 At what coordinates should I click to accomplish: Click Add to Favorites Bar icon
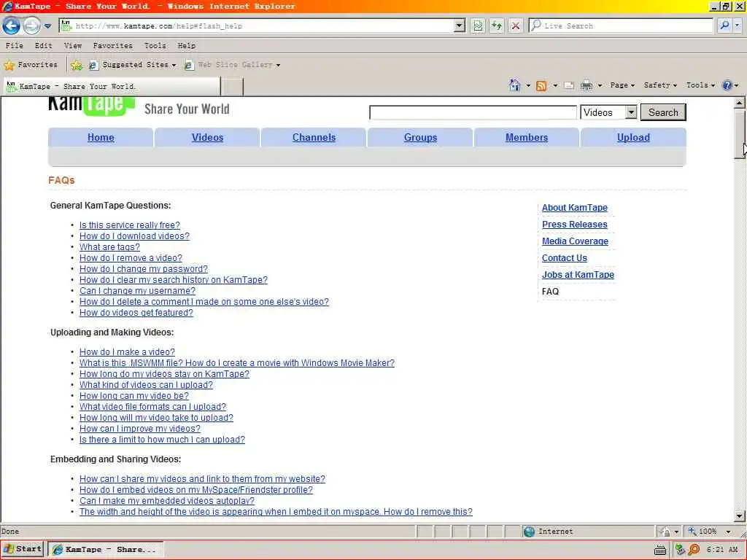76,65
